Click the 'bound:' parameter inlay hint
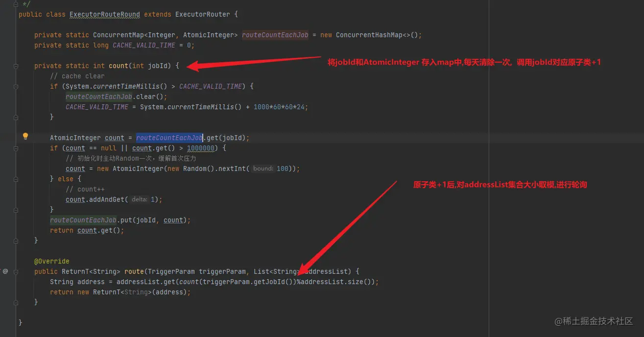The image size is (644, 337). click(x=263, y=168)
